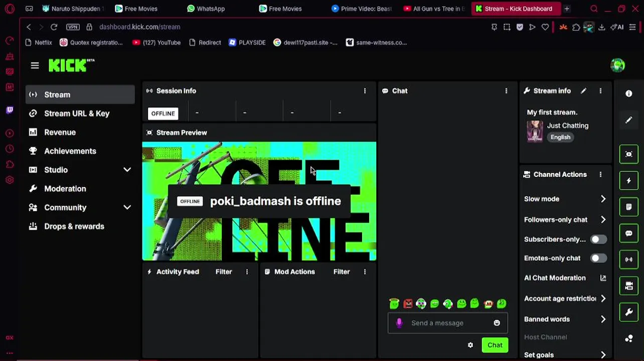Open browser downloads icon
Screen dimensions: 644x361
pos(601,27)
